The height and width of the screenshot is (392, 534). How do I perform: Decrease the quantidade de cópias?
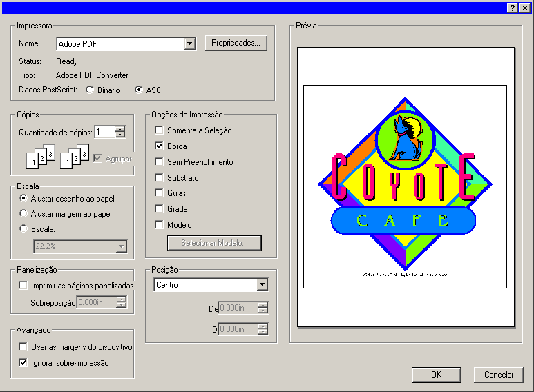click(x=120, y=135)
